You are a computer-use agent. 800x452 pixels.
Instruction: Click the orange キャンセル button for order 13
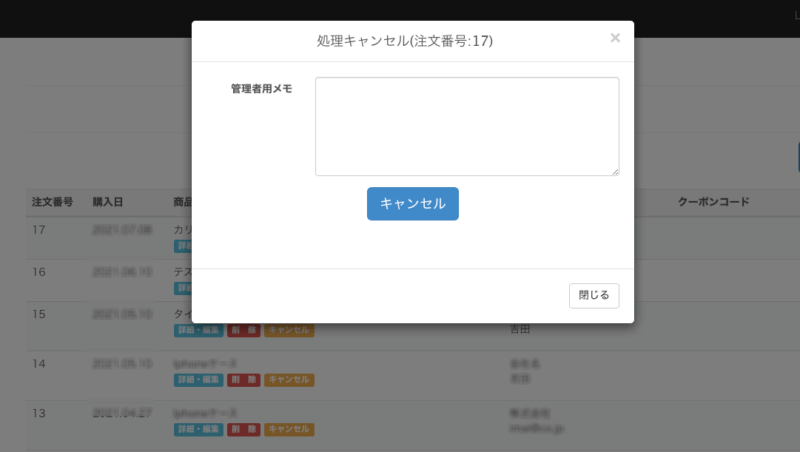[289, 429]
